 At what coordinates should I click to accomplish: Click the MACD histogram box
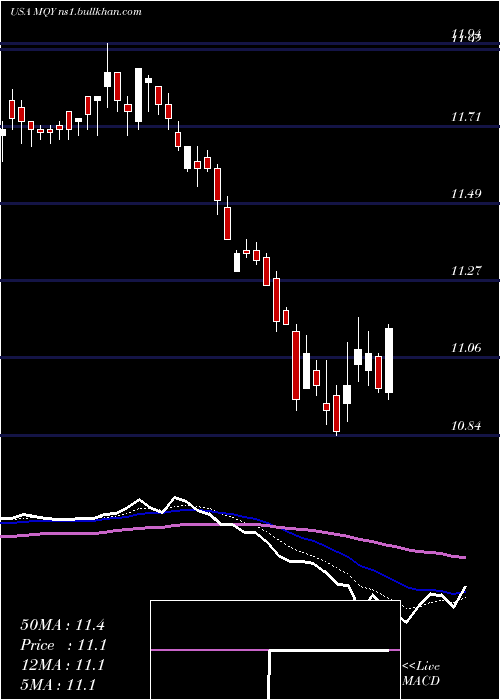pos(275,650)
